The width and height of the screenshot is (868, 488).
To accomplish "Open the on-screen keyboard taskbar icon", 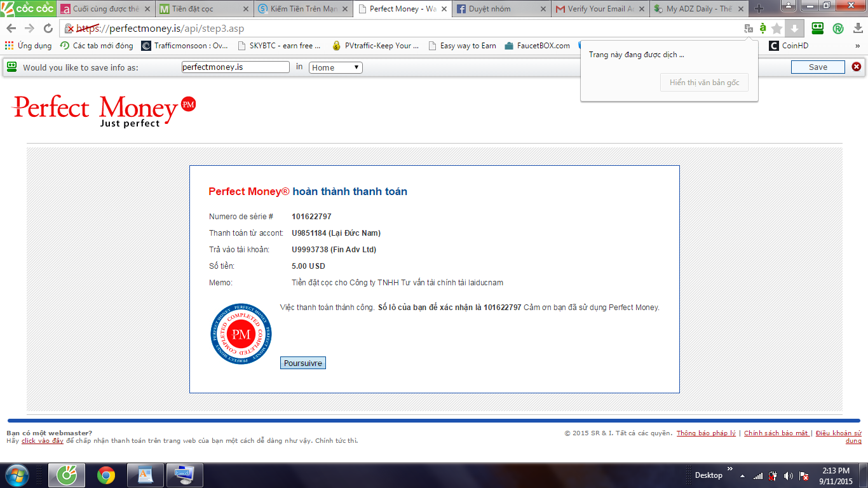I will click(185, 475).
